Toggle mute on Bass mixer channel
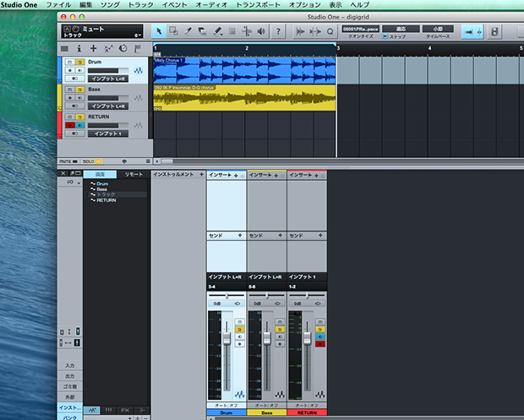Image resolution: width=524 pixels, height=420 pixels. [280, 322]
